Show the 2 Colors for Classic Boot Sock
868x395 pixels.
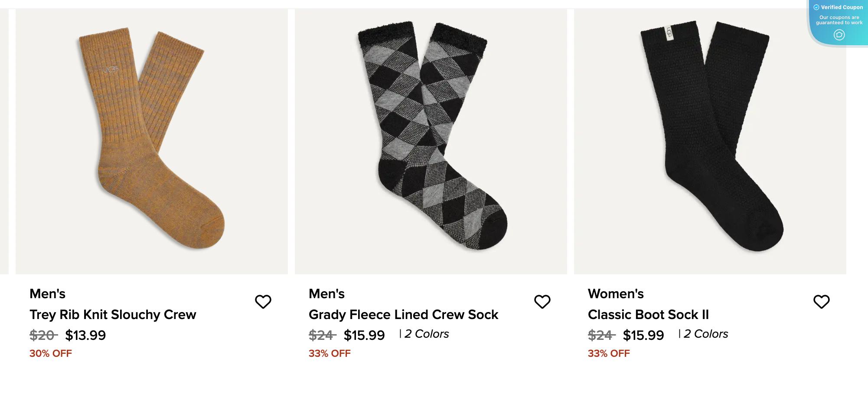pyautogui.click(x=706, y=334)
